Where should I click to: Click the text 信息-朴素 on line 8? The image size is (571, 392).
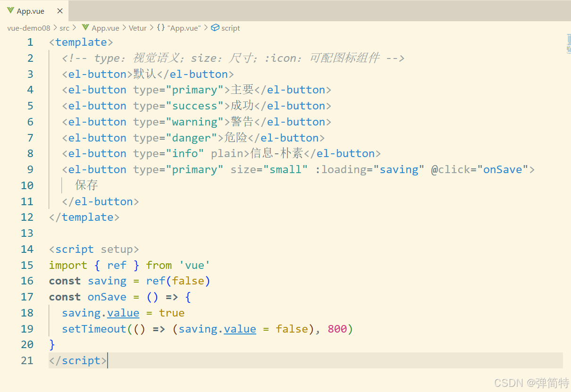coord(277,154)
